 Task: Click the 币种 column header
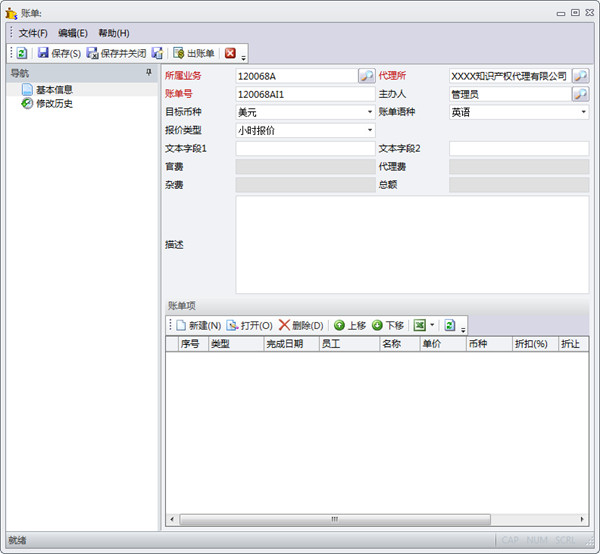(489, 344)
